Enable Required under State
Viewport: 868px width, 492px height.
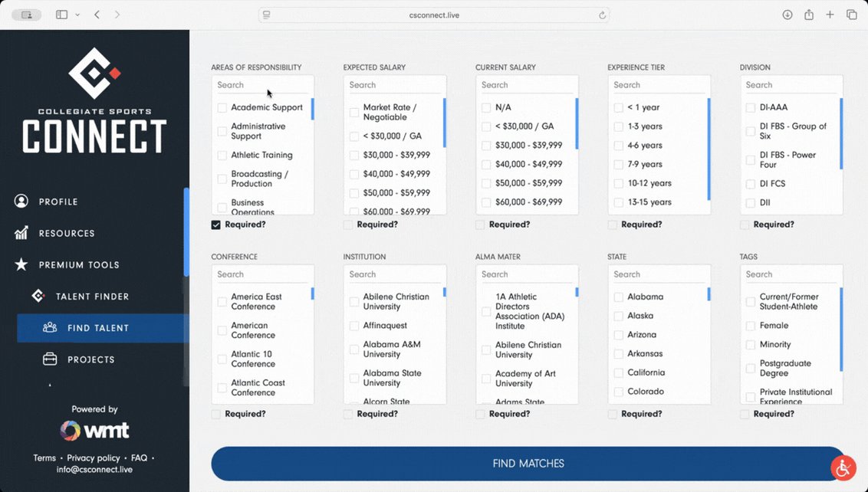[612, 414]
